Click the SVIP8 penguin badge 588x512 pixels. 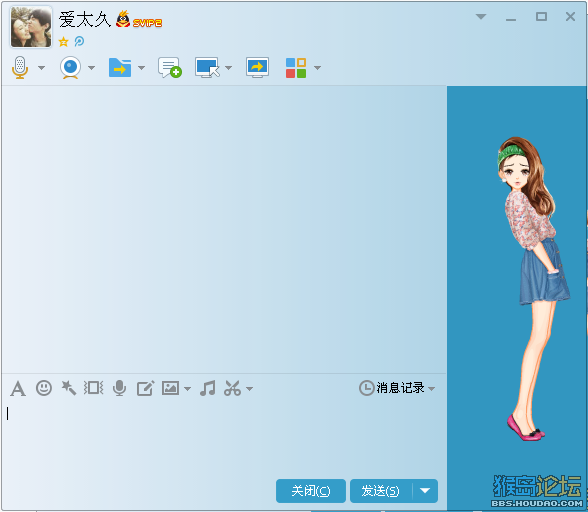click(x=139, y=20)
